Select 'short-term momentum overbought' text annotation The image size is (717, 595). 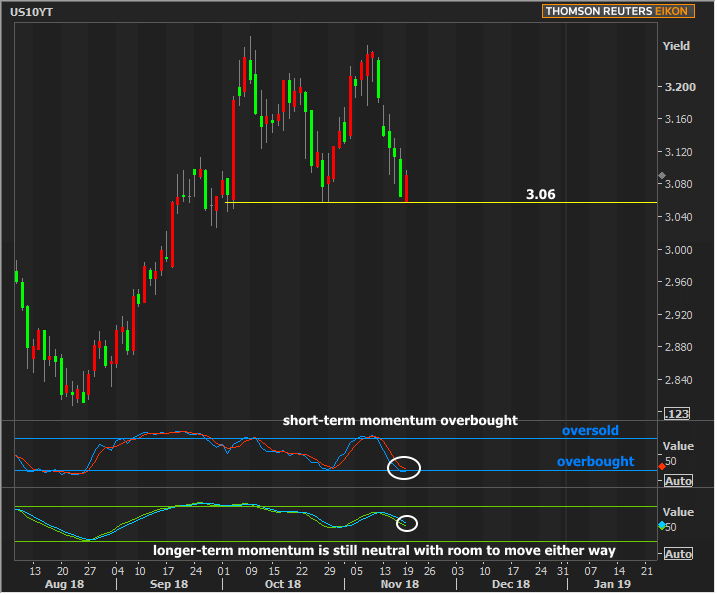399,421
